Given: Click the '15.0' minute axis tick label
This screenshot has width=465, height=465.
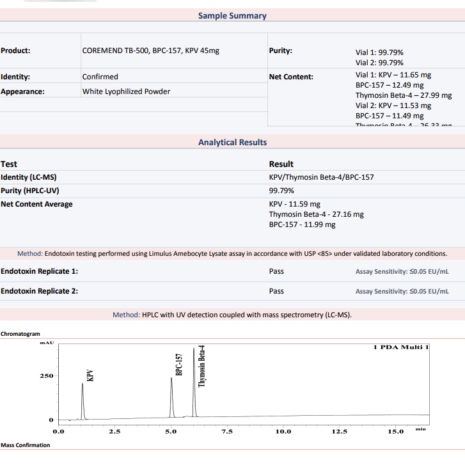Looking at the screenshot, I should [x=395, y=431].
